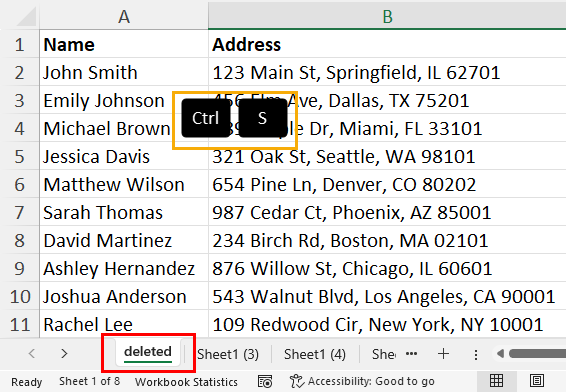Select row 7 header
This screenshot has width=566, height=392.
point(19,212)
